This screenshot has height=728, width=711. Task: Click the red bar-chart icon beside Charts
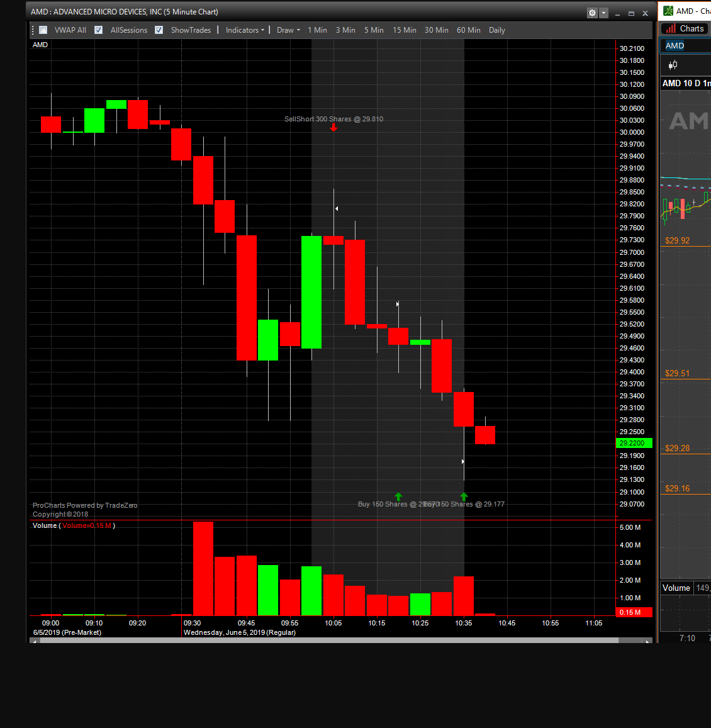[x=671, y=29]
